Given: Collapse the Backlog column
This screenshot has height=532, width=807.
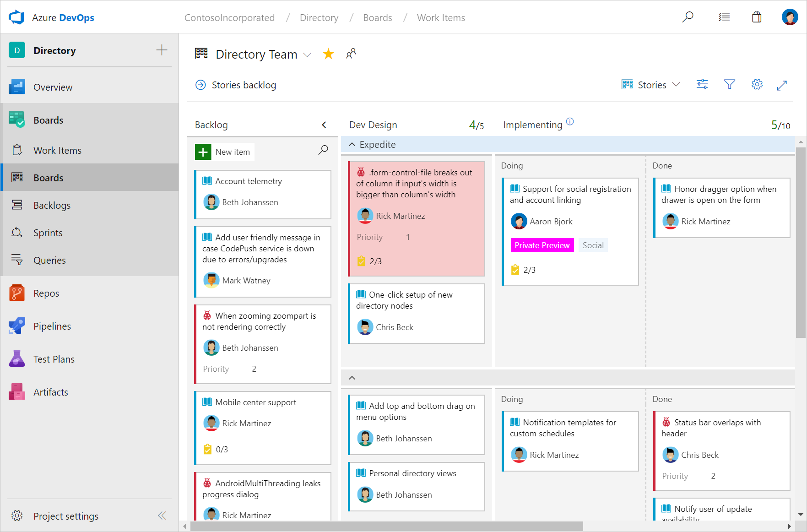Looking at the screenshot, I should [324, 125].
